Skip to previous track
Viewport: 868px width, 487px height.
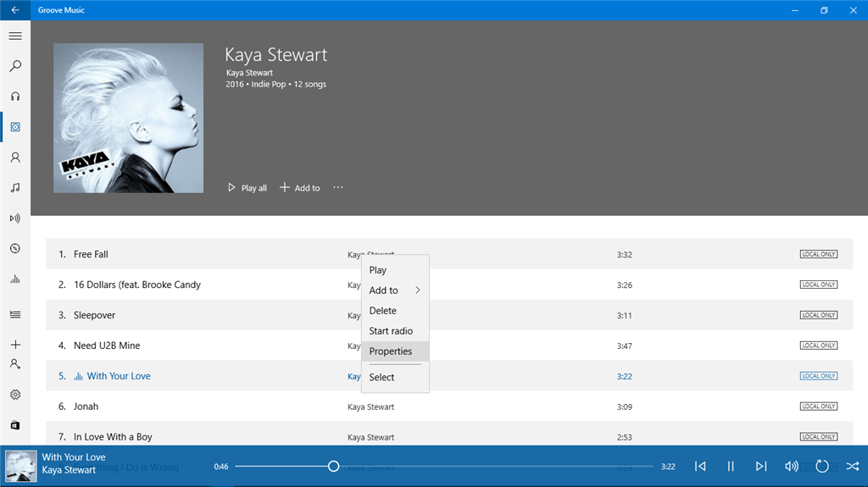700,467
